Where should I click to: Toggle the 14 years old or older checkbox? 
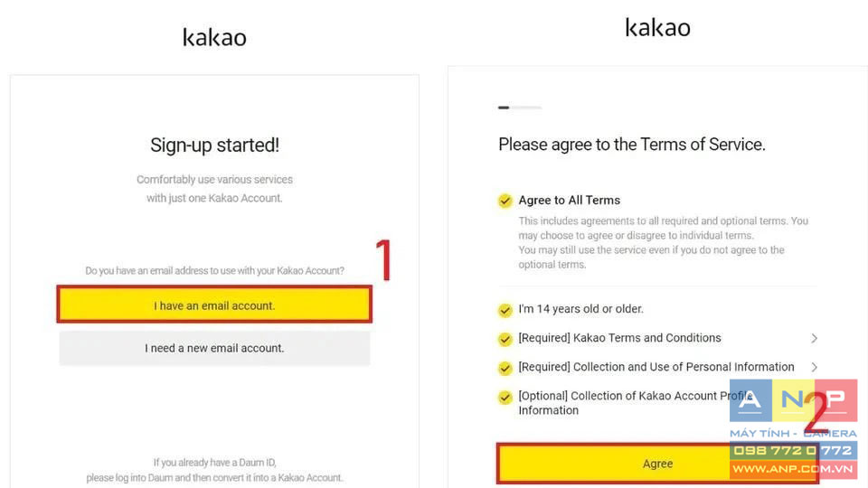click(x=505, y=310)
